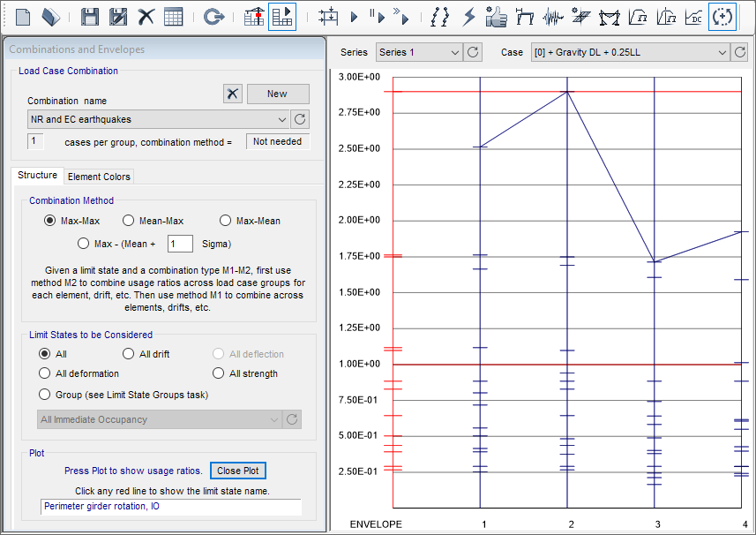Refresh the combination name list
The height and width of the screenshot is (535, 756).
coord(300,120)
